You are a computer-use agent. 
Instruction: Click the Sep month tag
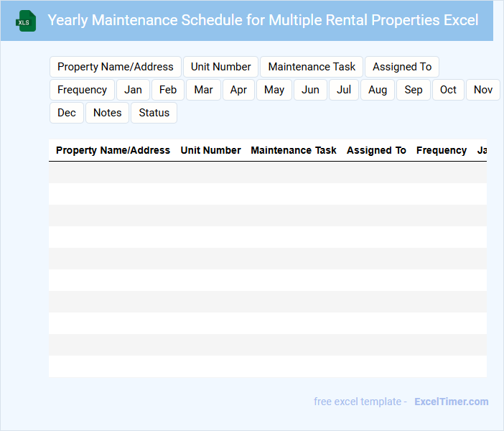point(414,90)
